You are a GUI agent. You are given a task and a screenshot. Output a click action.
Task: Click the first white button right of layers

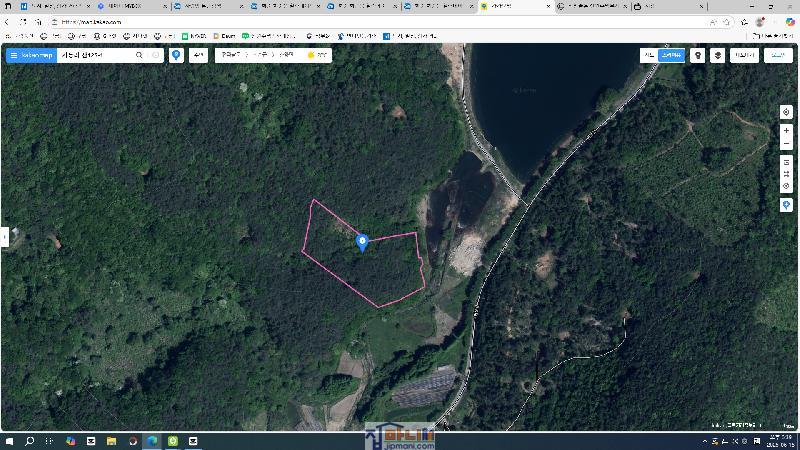click(744, 56)
